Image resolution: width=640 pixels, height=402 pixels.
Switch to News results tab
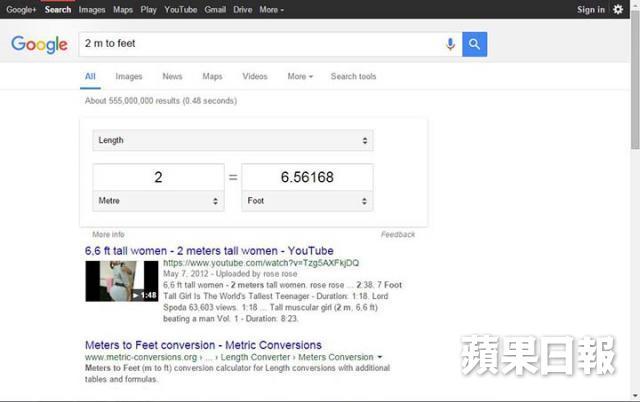pos(172,76)
